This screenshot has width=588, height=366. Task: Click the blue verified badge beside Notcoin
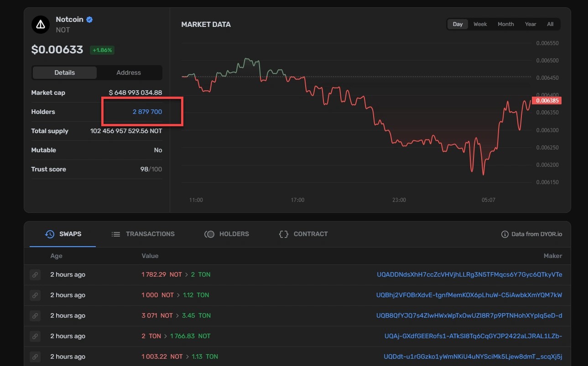(90, 20)
